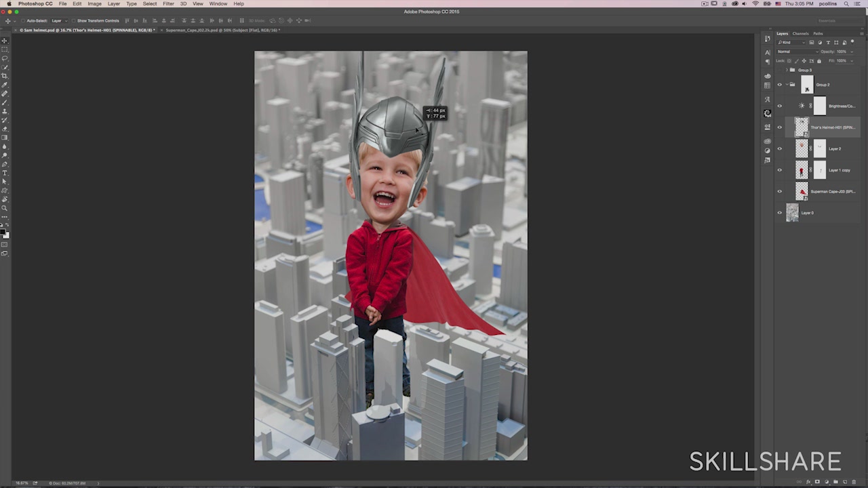Select the Zoom tool
Screen dimensions: 868x488
pyautogui.click(x=5, y=208)
